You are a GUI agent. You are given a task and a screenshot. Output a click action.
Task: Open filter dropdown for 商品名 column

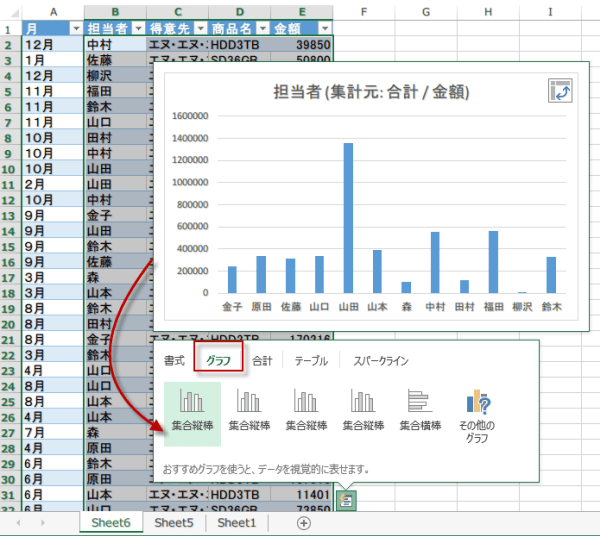[x=262, y=28]
